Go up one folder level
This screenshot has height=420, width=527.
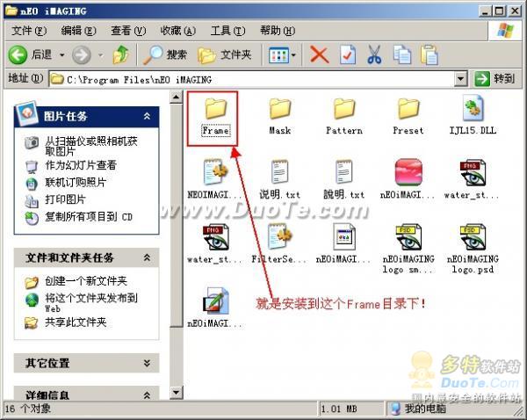point(121,54)
